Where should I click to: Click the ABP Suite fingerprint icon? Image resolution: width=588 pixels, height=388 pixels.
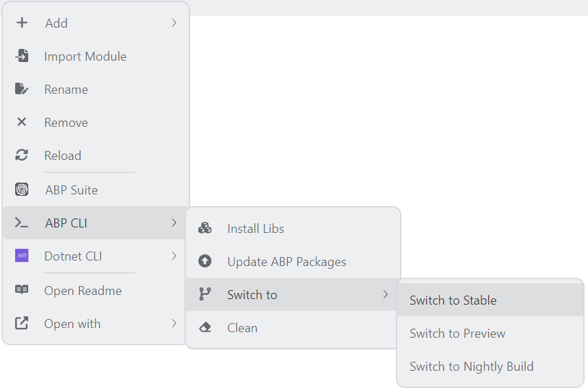click(22, 190)
